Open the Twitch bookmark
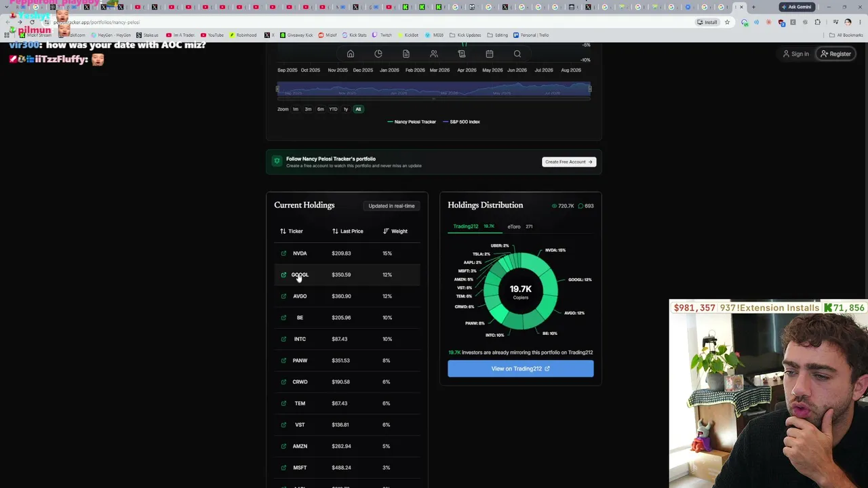868x488 pixels. (x=382, y=35)
